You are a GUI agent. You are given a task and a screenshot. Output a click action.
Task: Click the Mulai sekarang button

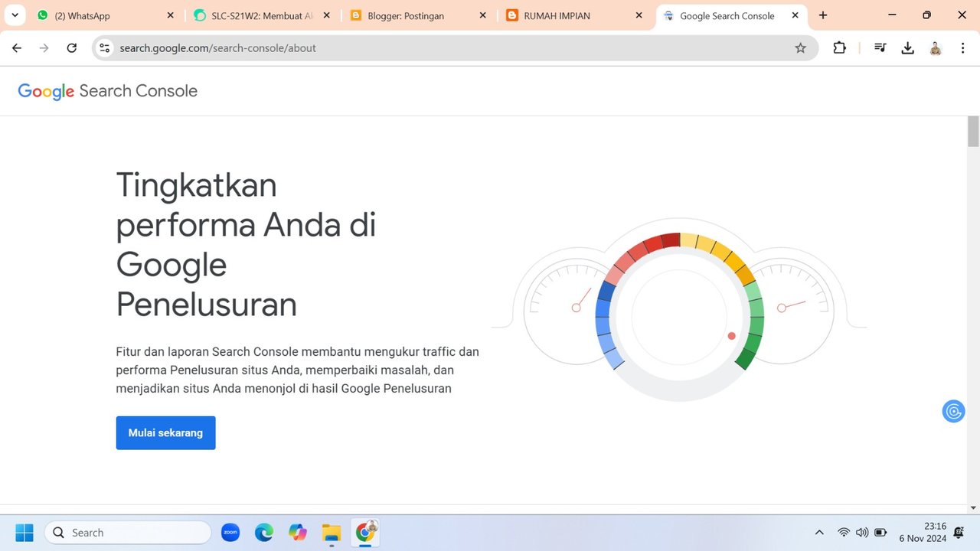[166, 433]
